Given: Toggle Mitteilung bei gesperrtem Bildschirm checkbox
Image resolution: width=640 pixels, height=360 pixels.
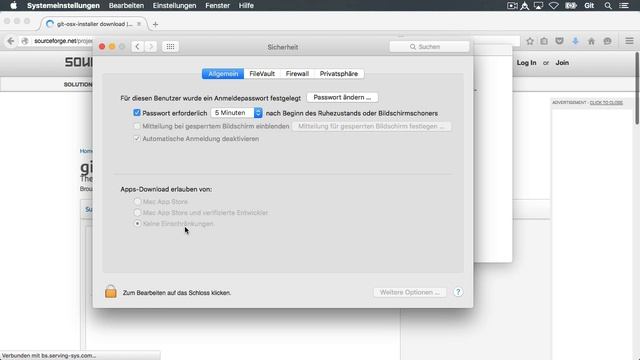Looking at the screenshot, I should tap(137, 126).
